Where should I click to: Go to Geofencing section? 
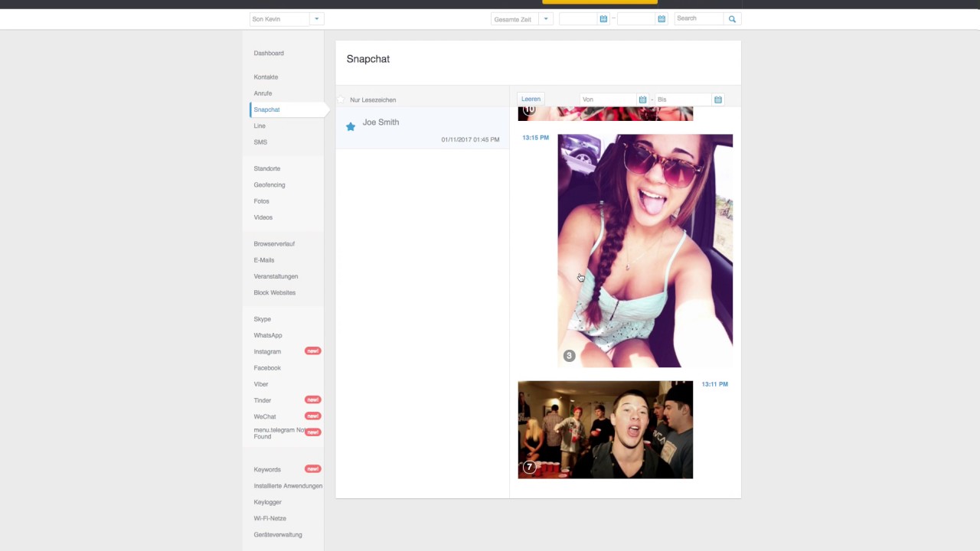coord(269,185)
